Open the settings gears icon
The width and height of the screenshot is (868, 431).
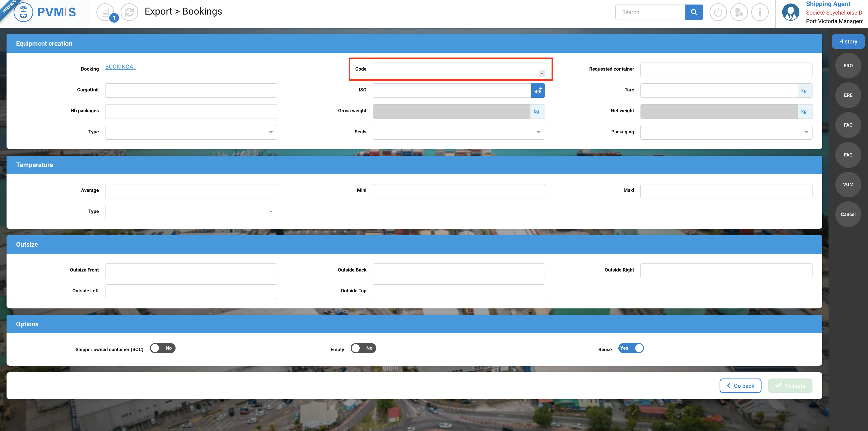(x=739, y=13)
